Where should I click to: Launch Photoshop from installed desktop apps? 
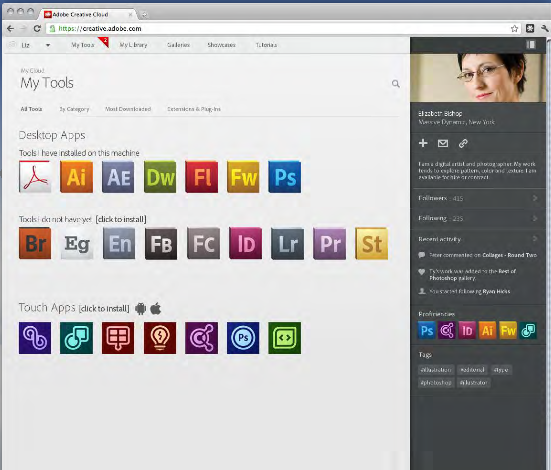285,177
